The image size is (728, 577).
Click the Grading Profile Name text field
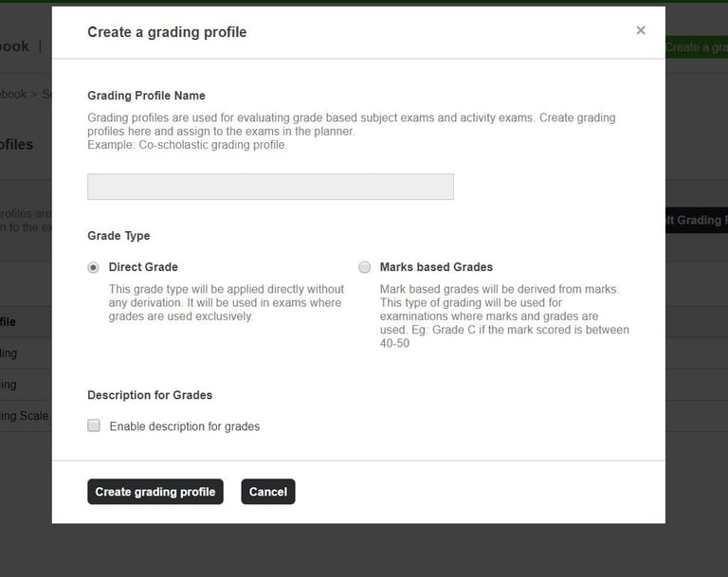coord(270,187)
